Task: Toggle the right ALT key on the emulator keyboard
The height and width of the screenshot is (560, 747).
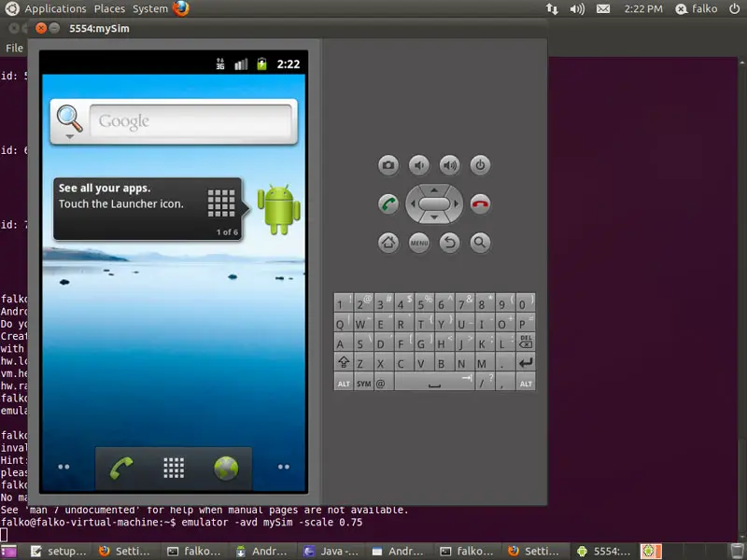Action: point(526,383)
